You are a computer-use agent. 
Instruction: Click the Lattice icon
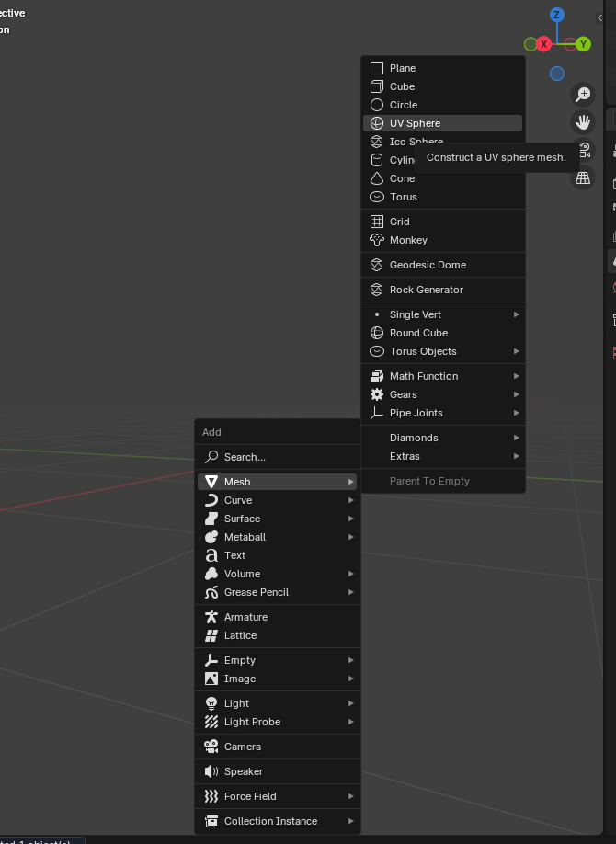[211, 634]
